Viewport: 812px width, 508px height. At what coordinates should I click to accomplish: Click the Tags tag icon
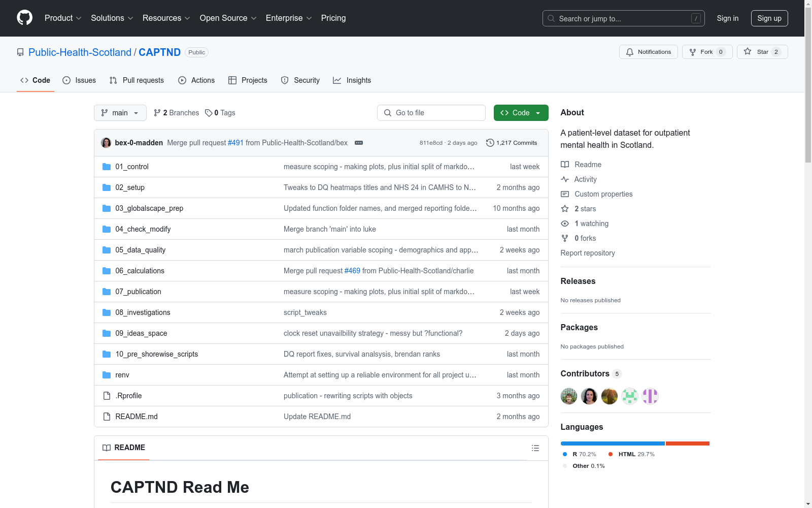click(209, 113)
